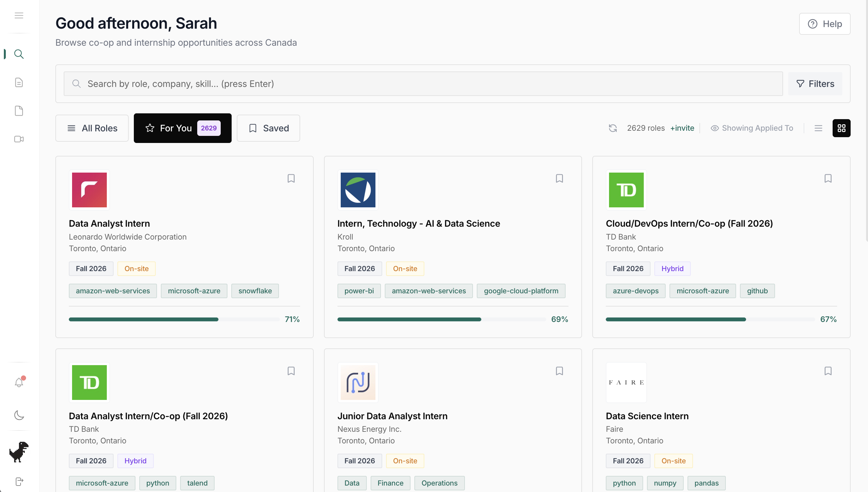Screen dimensions: 868x492
Task: Select the search icon in sidebar
Action: 19,54
